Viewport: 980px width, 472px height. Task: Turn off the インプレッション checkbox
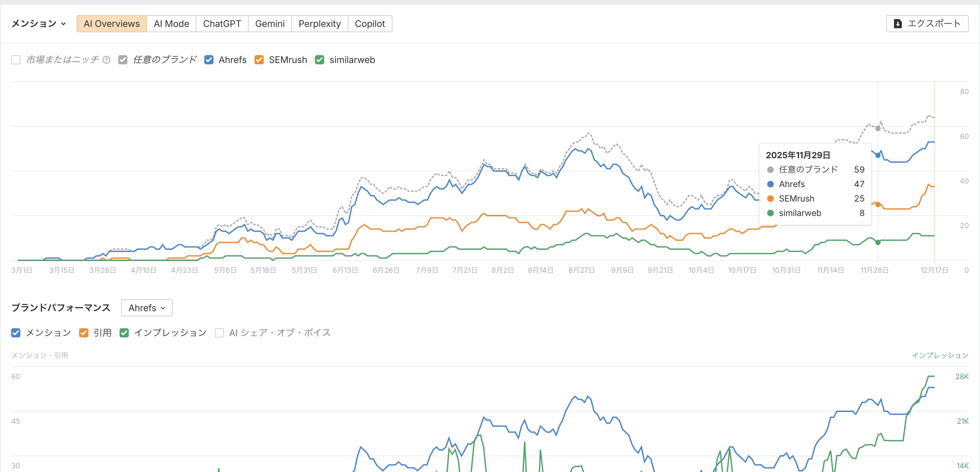pos(124,333)
